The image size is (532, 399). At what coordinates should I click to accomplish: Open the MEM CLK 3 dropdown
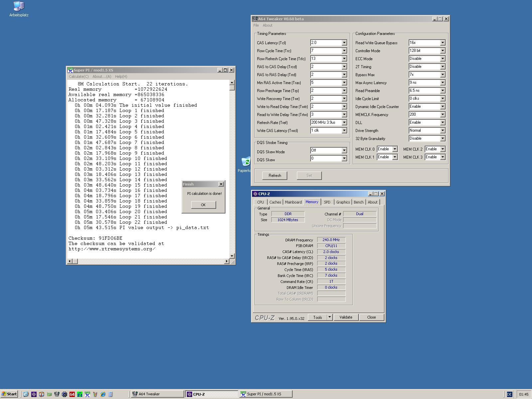pyautogui.click(x=443, y=157)
